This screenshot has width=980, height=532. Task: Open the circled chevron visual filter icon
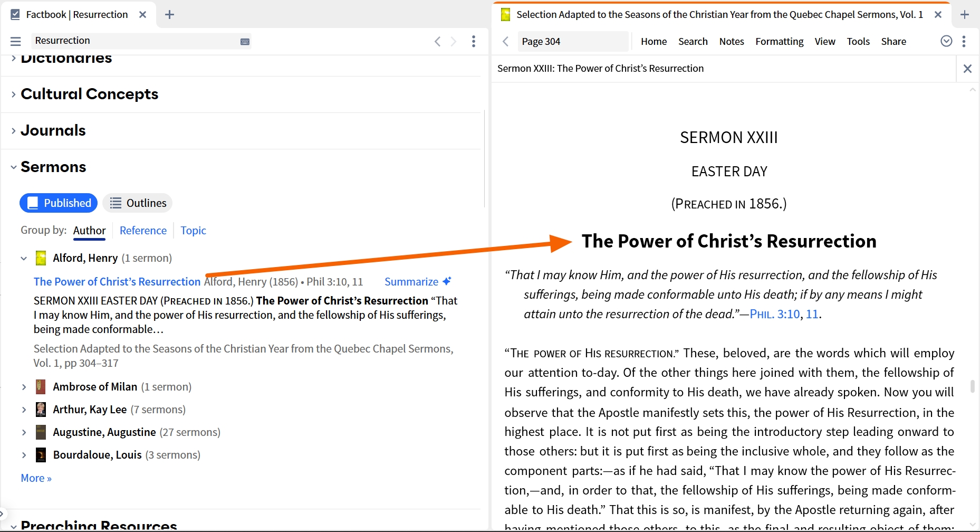point(947,41)
